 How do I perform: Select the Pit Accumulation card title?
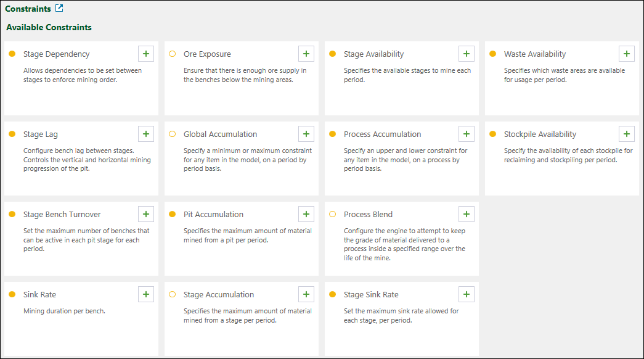pyautogui.click(x=213, y=215)
